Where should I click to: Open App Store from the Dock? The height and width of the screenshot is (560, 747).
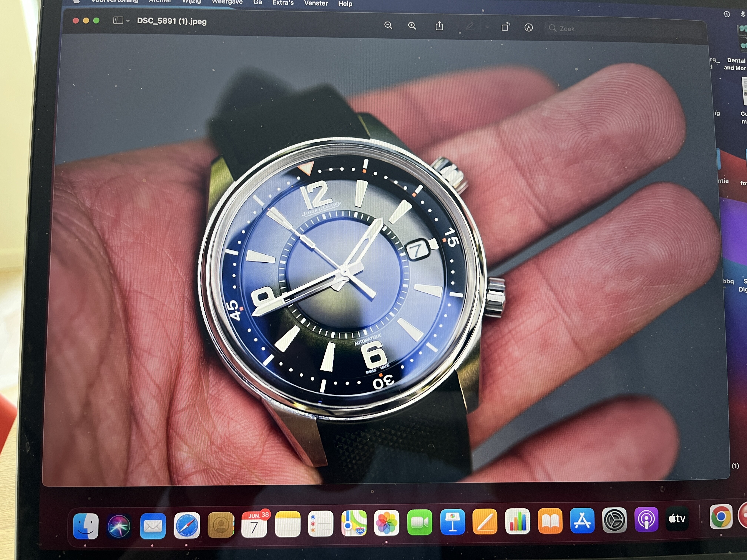[582, 520]
